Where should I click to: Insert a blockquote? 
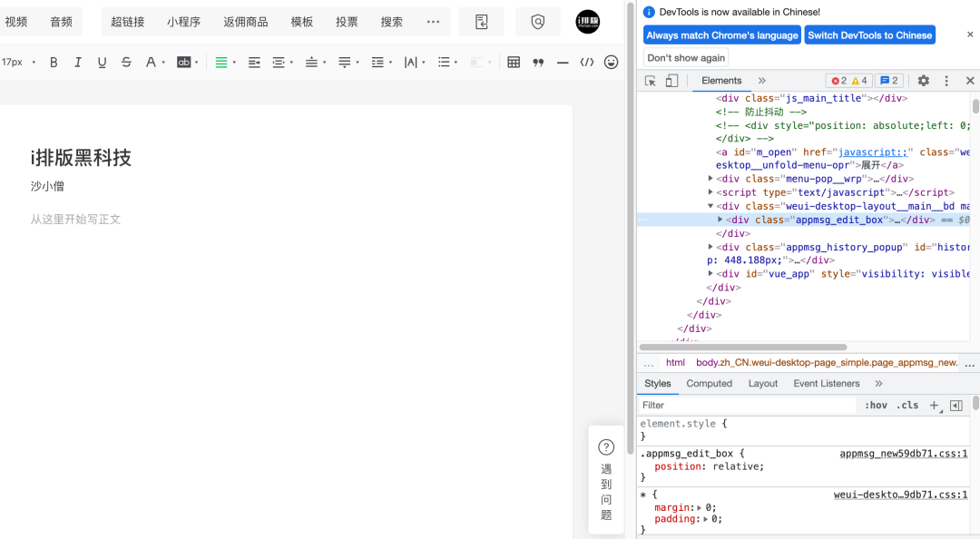[538, 62]
